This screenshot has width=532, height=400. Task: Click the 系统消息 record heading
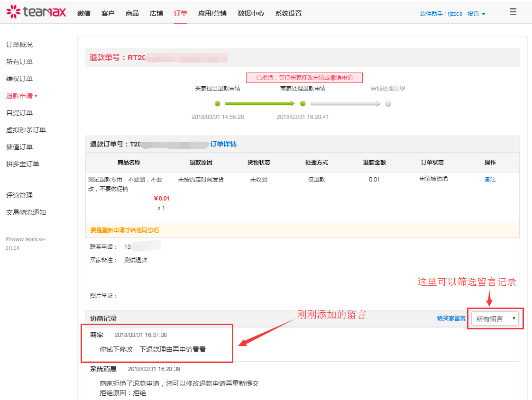[x=103, y=369]
